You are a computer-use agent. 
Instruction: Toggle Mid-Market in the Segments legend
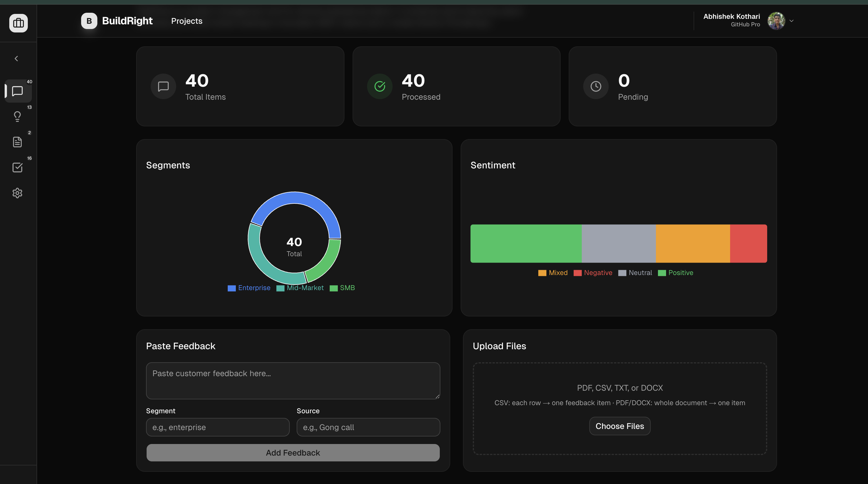tap(300, 288)
